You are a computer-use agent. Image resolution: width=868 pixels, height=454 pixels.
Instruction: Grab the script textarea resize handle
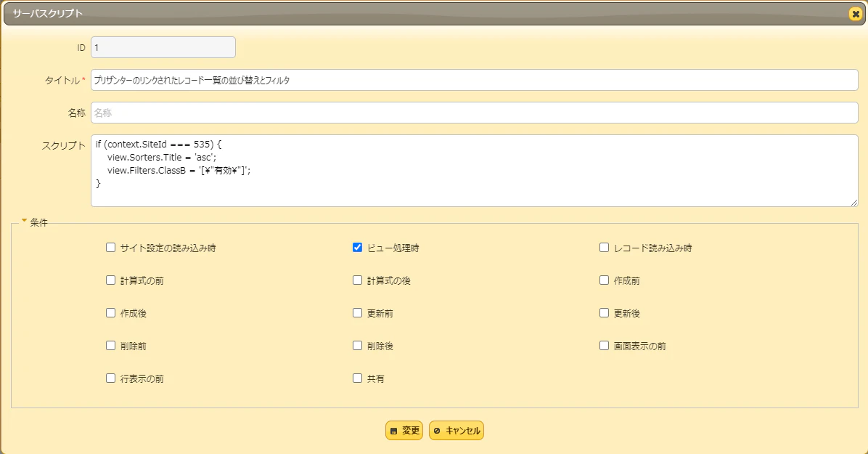pyautogui.click(x=854, y=203)
